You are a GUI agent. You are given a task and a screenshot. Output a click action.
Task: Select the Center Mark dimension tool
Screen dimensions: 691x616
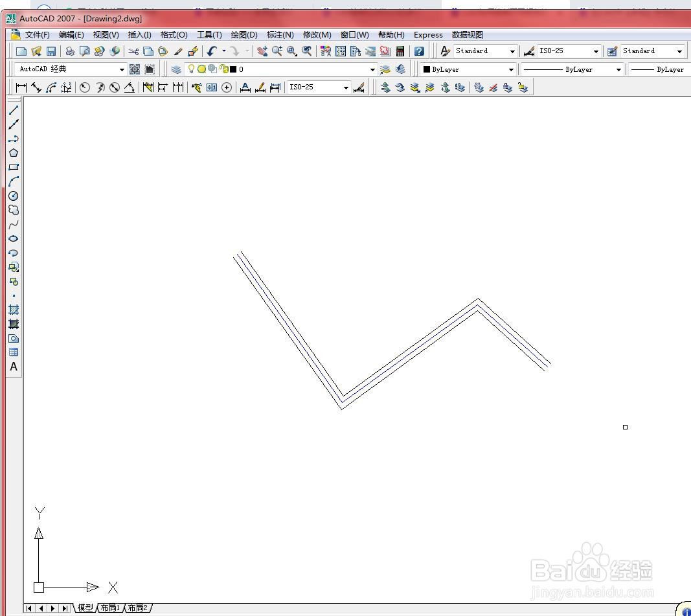[227, 87]
